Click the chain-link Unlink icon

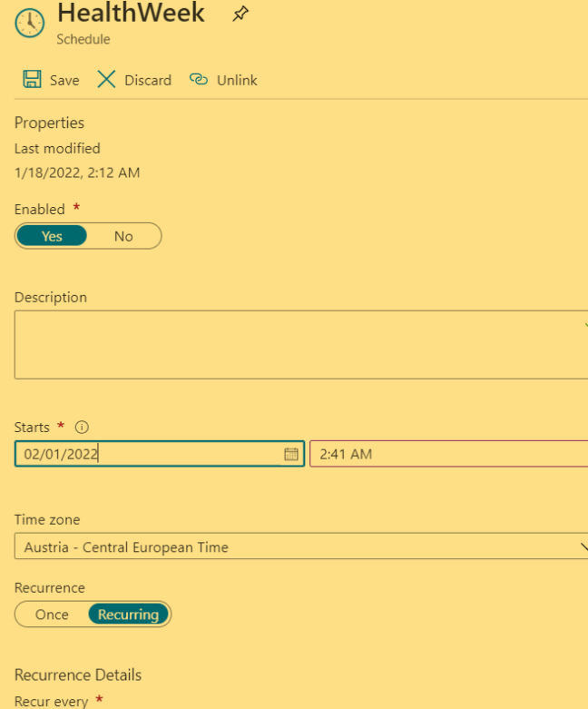point(198,80)
